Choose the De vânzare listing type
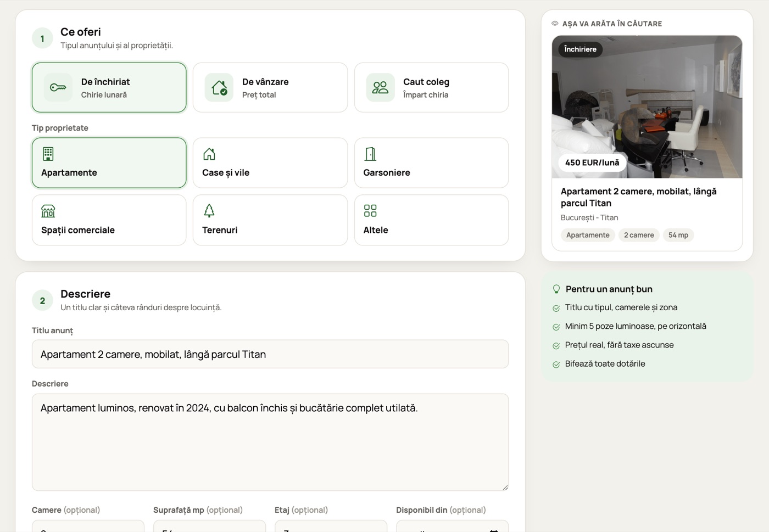 (x=270, y=87)
